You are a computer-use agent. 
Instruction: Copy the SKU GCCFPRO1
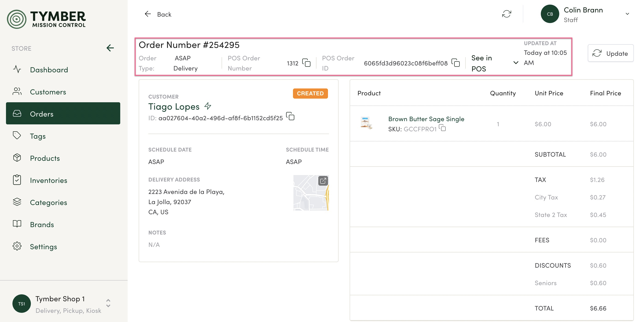442,128
